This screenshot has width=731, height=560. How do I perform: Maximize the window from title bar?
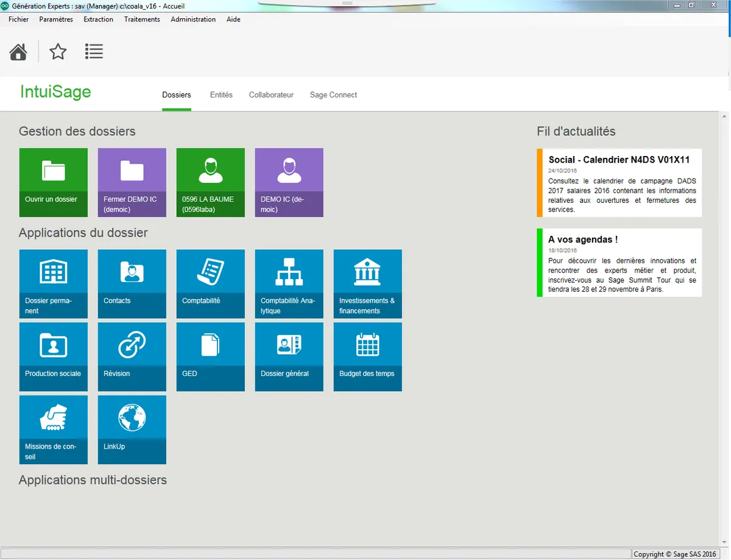pos(691,5)
